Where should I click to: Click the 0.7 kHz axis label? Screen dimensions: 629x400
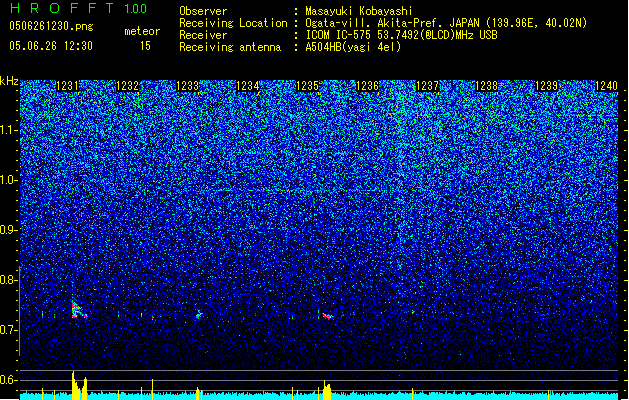(9, 330)
